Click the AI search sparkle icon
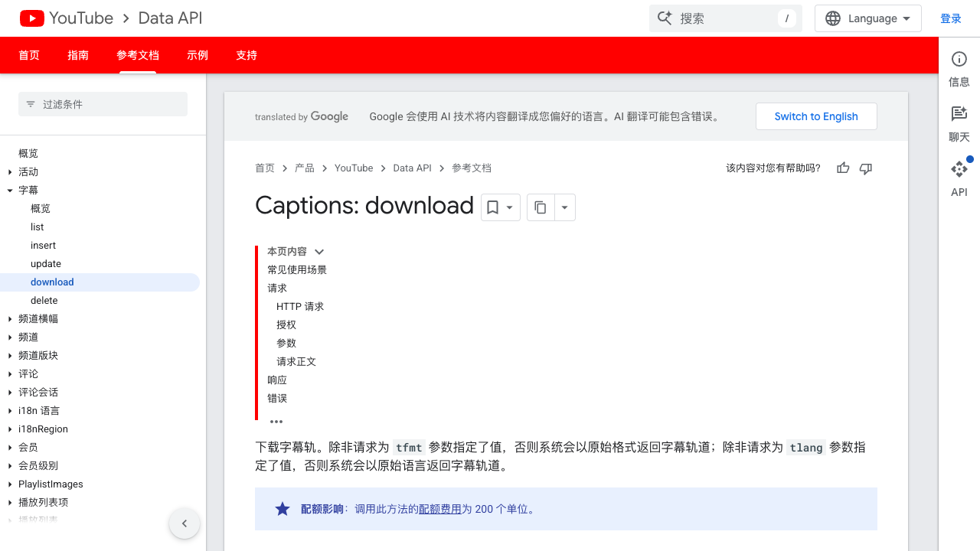980x551 pixels. (x=665, y=18)
